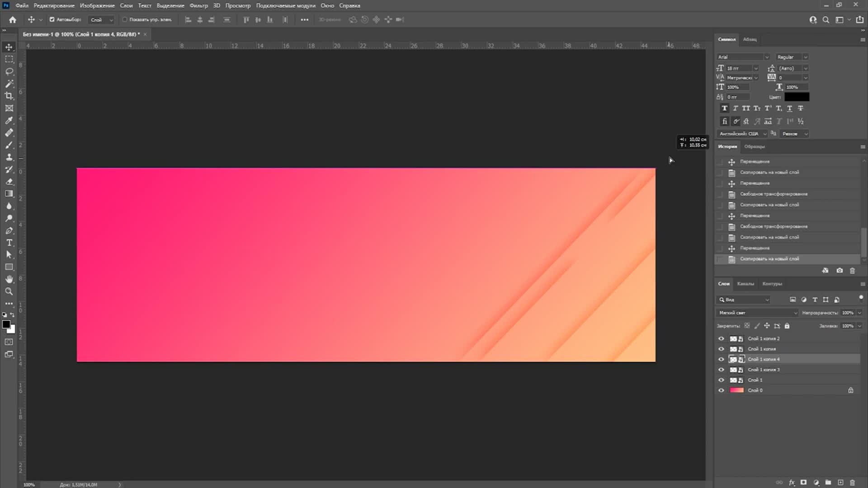Select the Gradient tool
The width and height of the screenshot is (868, 488).
point(9,193)
